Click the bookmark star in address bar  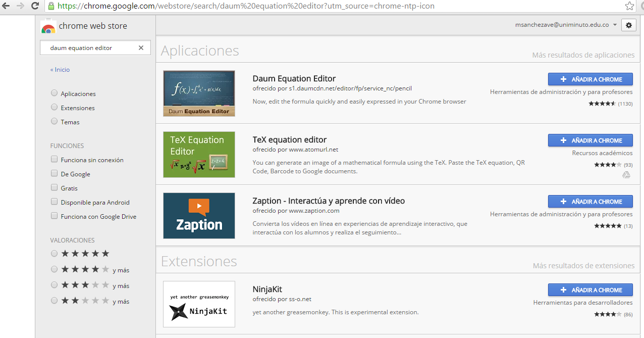click(629, 6)
